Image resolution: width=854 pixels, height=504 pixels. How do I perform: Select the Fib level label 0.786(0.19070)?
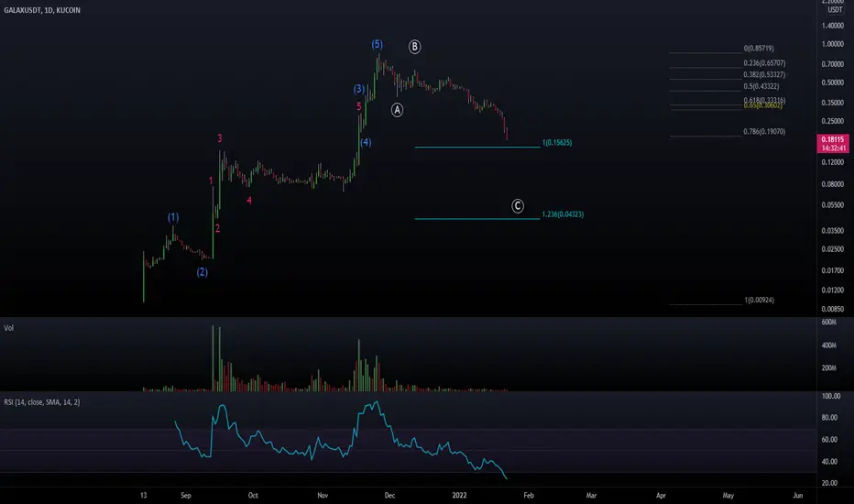tap(764, 132)
